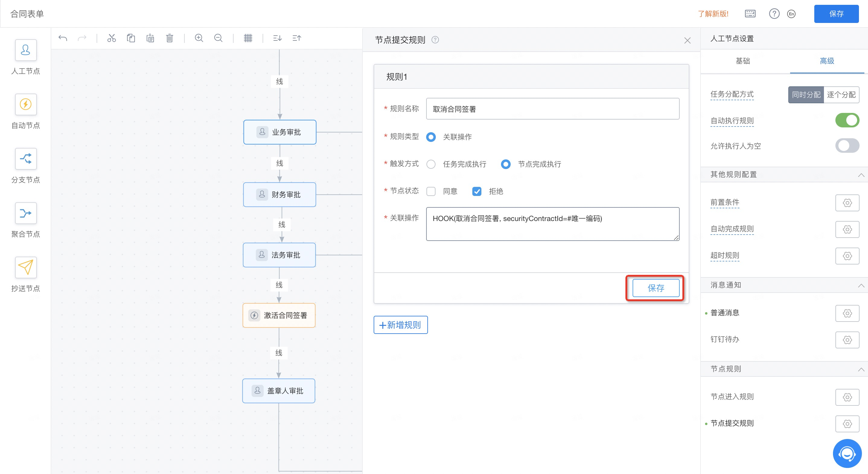Collapse the 其他规则配置 section
This screenshot has width=868, height=474.
[x=861, y=175]
